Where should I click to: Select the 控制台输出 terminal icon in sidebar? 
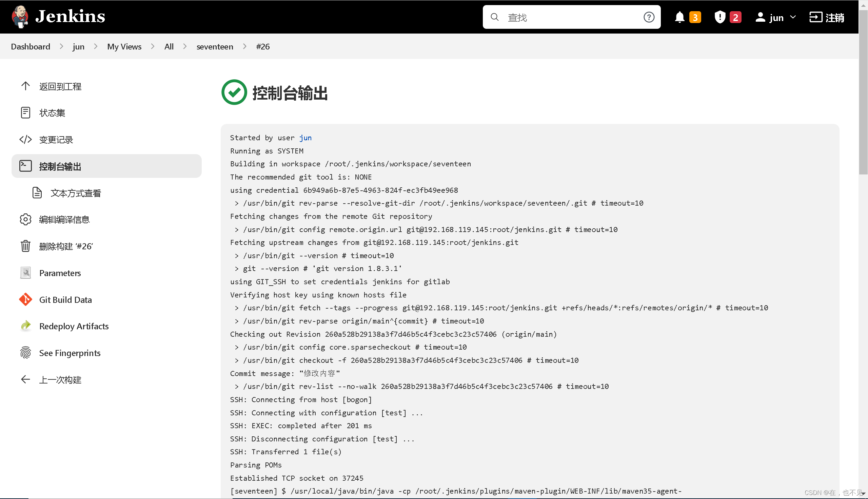tap(25, 166)
